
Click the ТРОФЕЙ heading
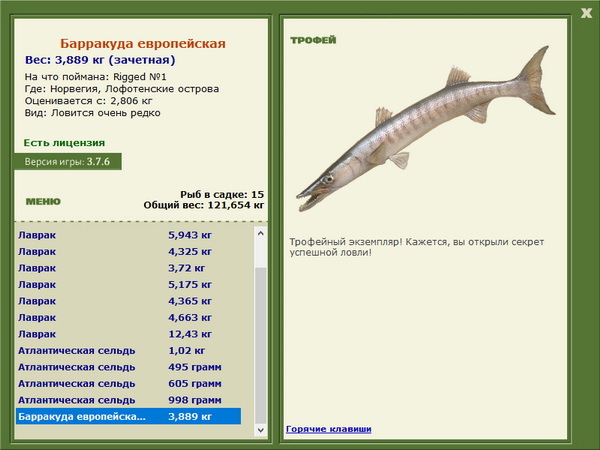[x=313, y=40]
